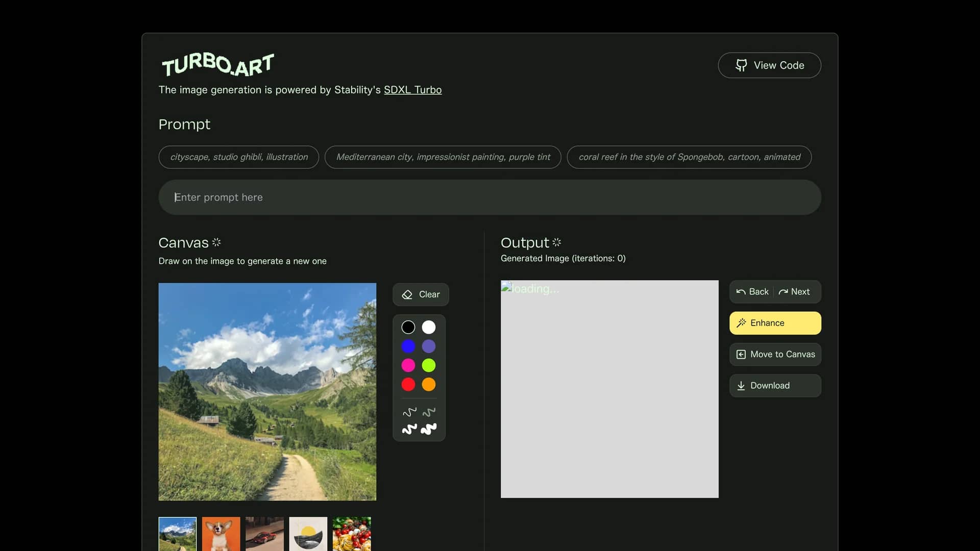Click the gray output image placeholder
The height and width of the screenshot is (551, 980).
click(x=609, y=389)
